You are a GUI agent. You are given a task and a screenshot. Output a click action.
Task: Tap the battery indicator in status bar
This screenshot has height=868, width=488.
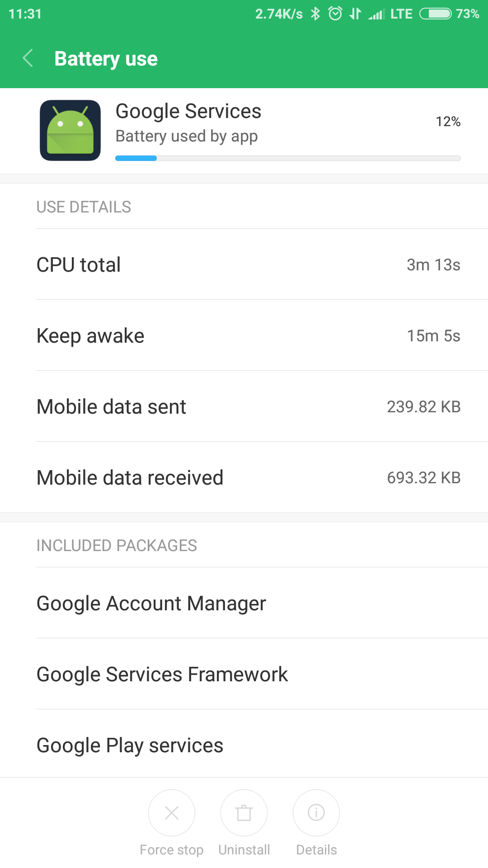[x=435, y=14]
